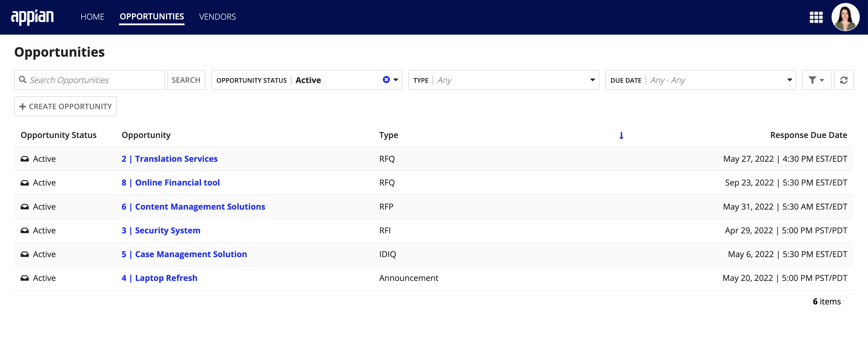The width and height of the screenshot is (868, 364).
Task: Click the filter icon to filter opportunities
Action: click(814, 80)
